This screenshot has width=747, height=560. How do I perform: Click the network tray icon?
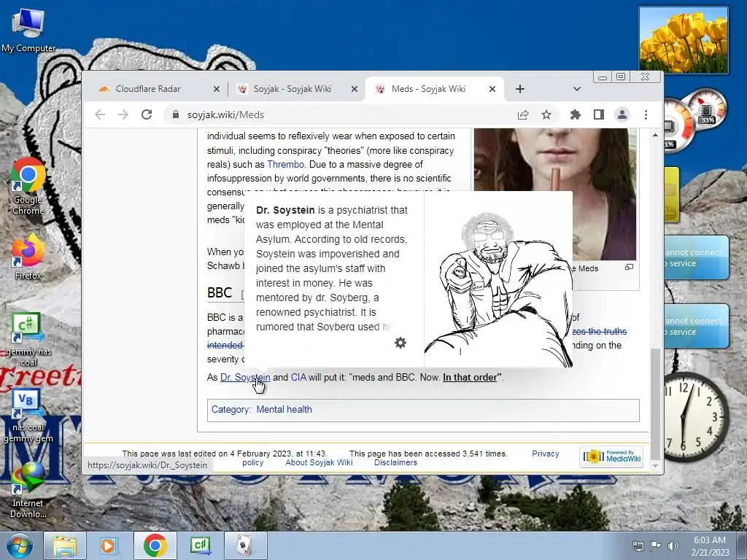[638, 545]
